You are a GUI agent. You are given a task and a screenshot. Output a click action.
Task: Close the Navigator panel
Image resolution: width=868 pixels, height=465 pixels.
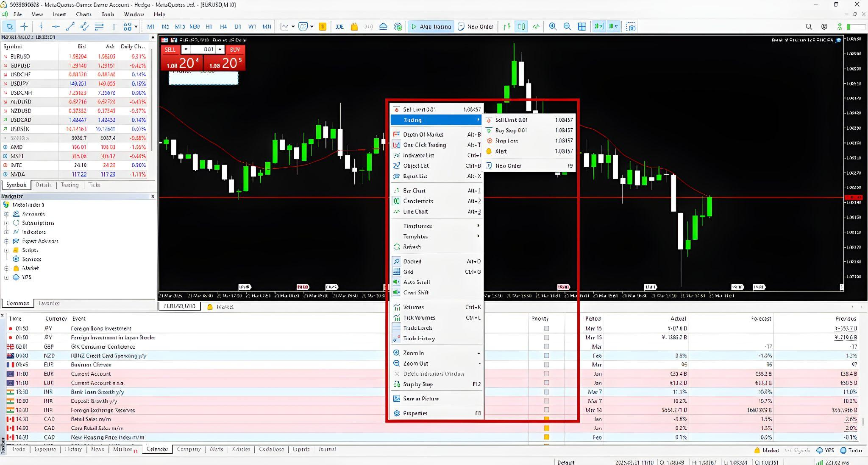point(153,196)
